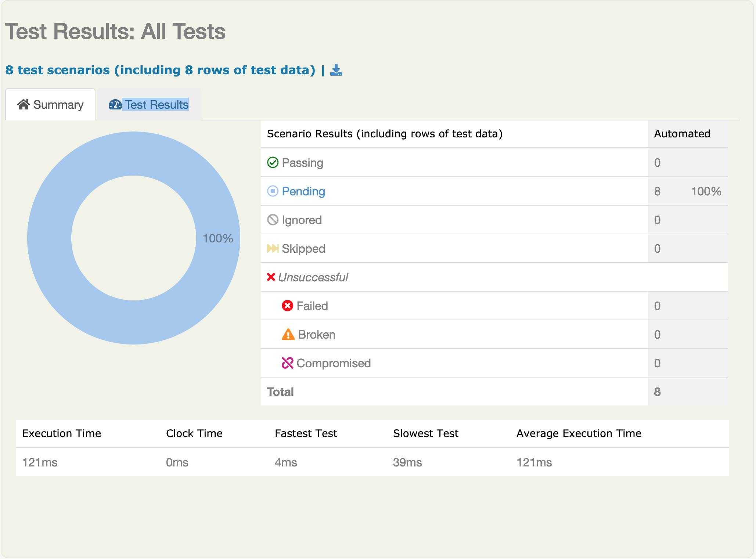
Task: Click the red Failed cross icon
Action: tap(287, 306)
